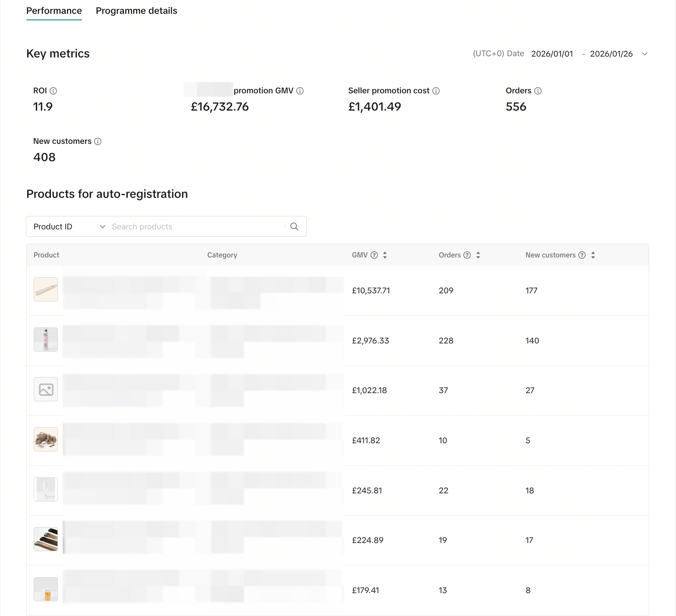The image size is (676, 616).
Task: Click the end date 2026/01/26
Action: (611, 54)
